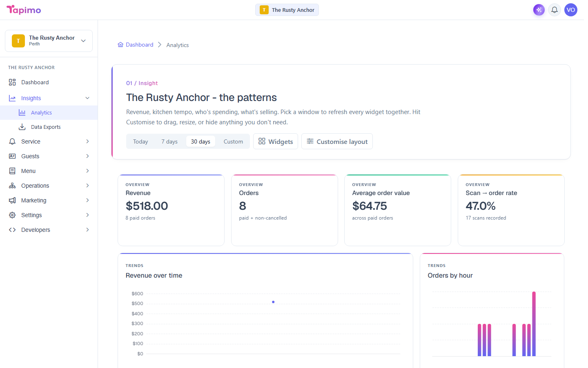Screen dimensions: 588x368
Task: Click the yellow T venue badge in sidebar
Action: tap(18, 41)
